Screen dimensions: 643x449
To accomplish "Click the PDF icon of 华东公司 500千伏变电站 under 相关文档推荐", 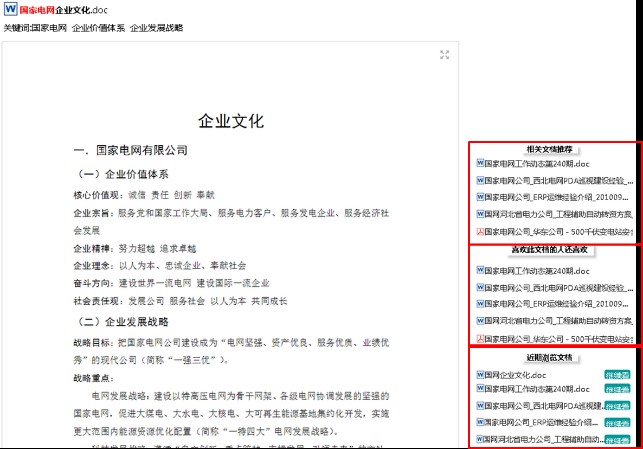I will [480, 232].
